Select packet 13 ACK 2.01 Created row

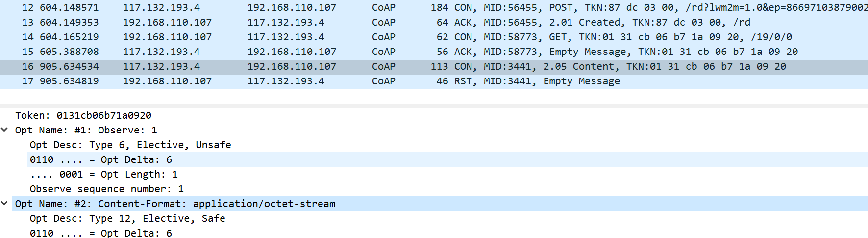(x=434, y=22)
